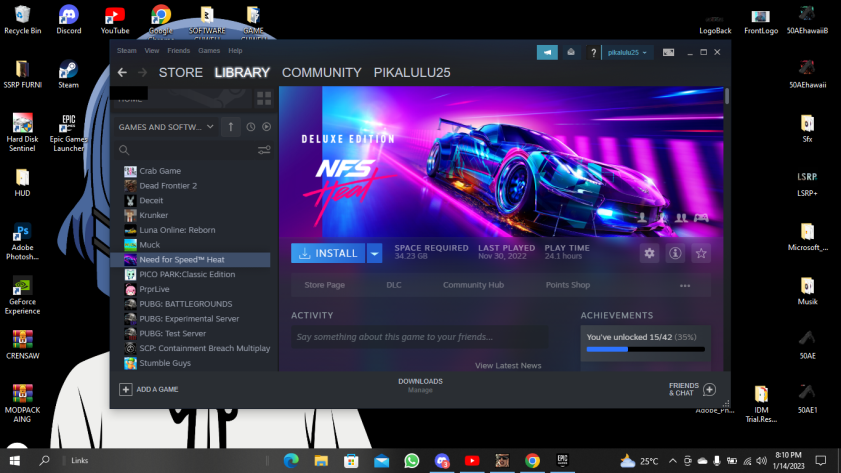Screen dimensions: 841x473
Task: Open Friends & Chat plus icon
Action: (x=709, y=389)
